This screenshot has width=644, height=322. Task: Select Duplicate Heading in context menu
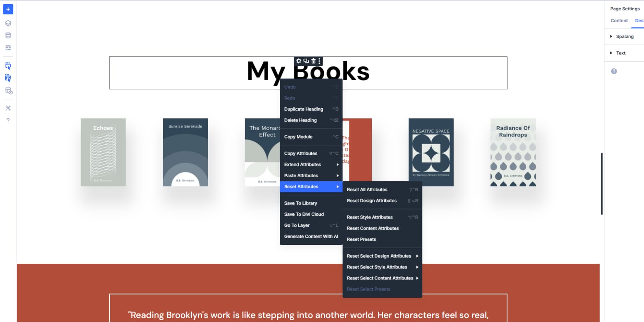pyautogui.click(x=303, y=109)
